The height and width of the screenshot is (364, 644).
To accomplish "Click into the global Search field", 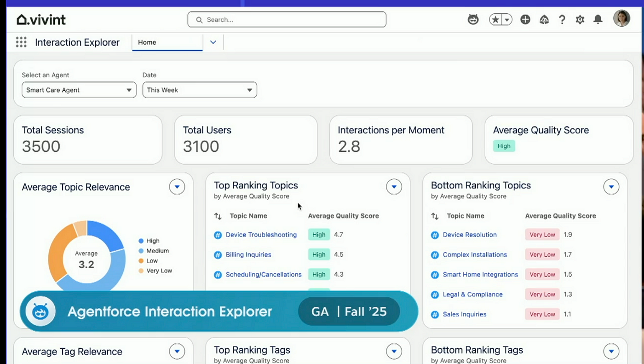I will (287, 20).
